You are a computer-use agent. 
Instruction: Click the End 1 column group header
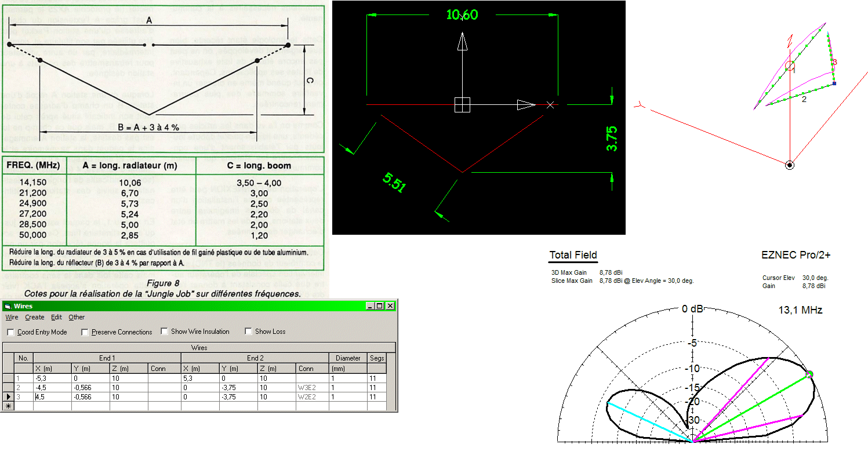pos(107,358)
